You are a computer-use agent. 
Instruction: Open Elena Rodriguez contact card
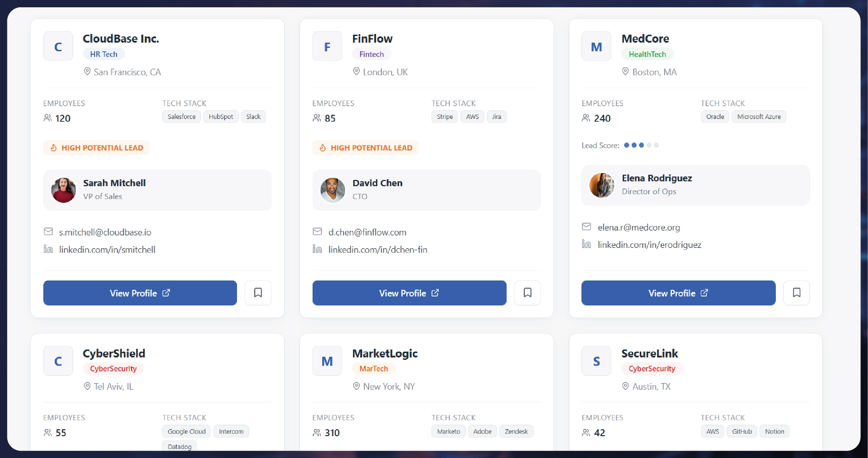[x=695, y=185]
